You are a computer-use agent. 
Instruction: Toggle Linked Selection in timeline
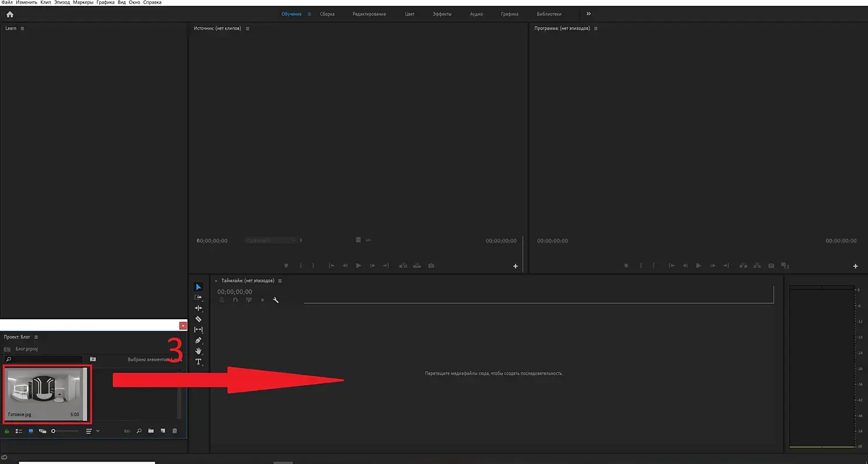249,300
